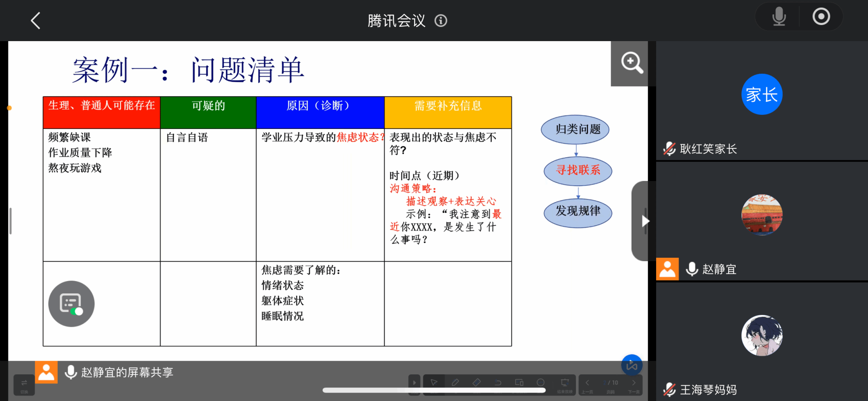Viewport: 868px width, 401px height.
Task: Click the blue floating play assistant icon
Action: 632,365
